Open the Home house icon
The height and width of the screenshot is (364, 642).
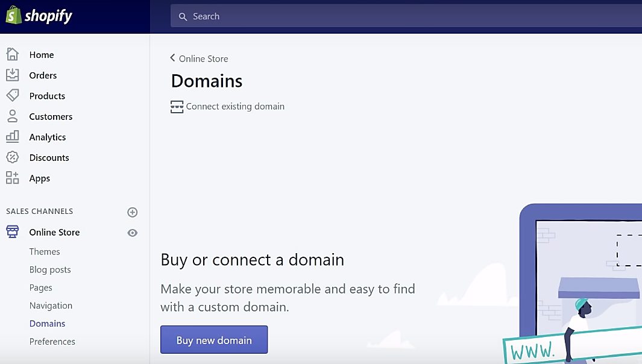pos(12,54)
